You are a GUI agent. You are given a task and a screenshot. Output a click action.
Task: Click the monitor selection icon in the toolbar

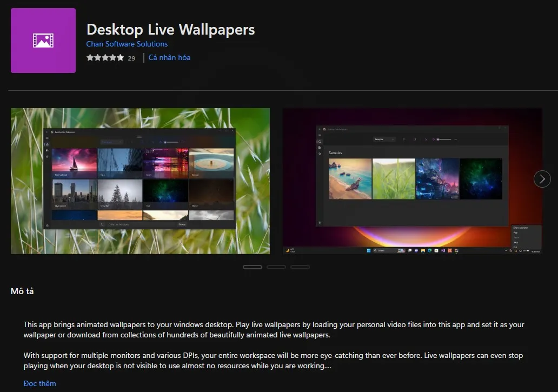point(415,139)
